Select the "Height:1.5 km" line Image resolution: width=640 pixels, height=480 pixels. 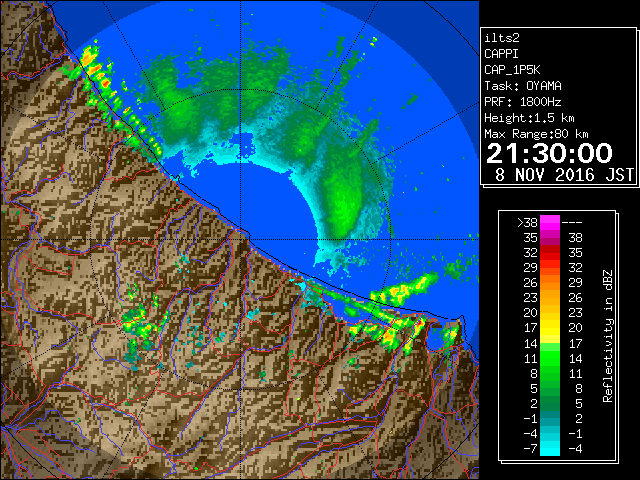pos(529,118)
